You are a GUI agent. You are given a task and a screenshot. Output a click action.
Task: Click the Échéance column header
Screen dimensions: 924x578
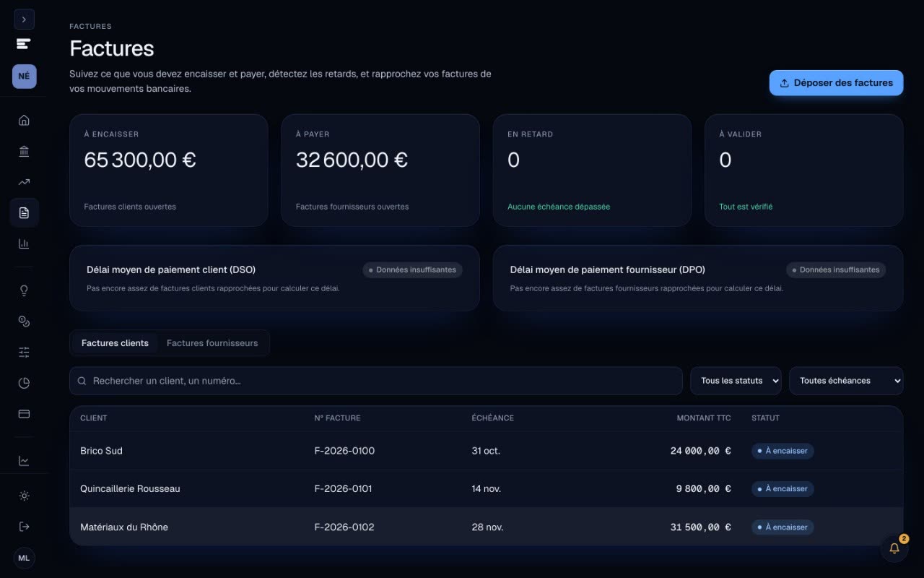pos(492,418)
